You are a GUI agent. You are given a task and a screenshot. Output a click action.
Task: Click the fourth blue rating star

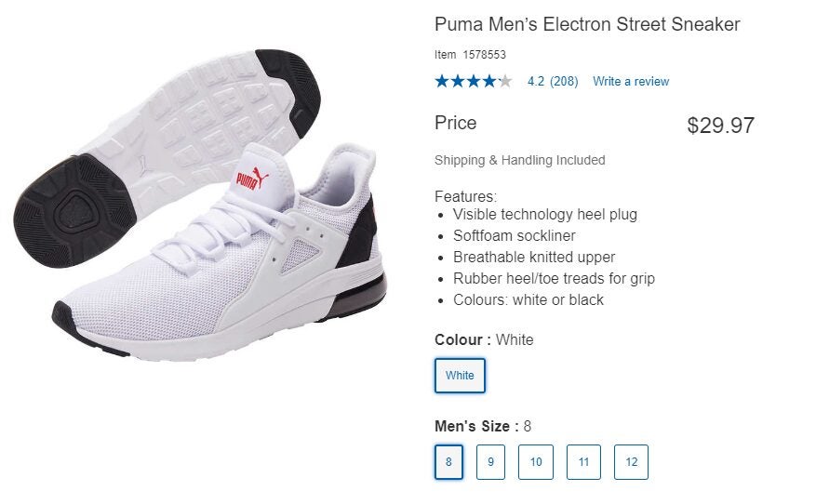point(489,81)
